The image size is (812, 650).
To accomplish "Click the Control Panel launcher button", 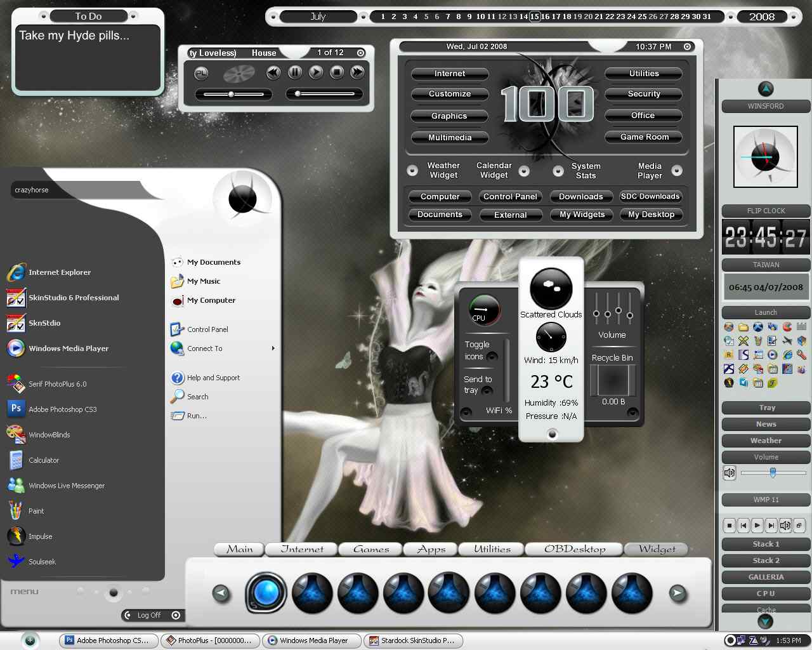I will pos(510,197).
